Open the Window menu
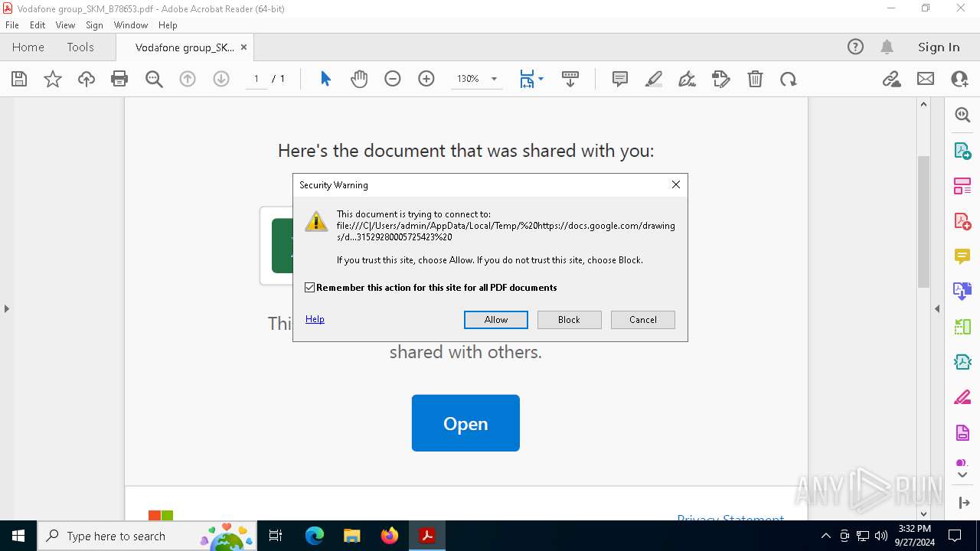This screenshot has width=980, height=551. point(131,25)
